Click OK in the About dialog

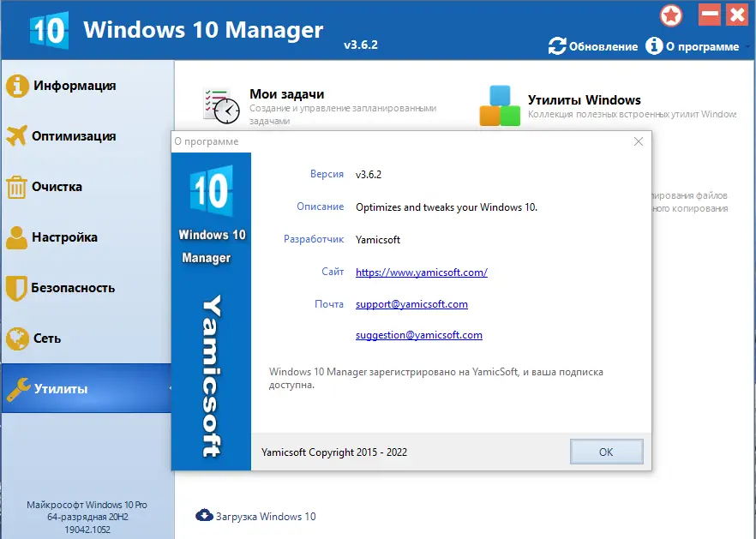click(x=606, y=452)
